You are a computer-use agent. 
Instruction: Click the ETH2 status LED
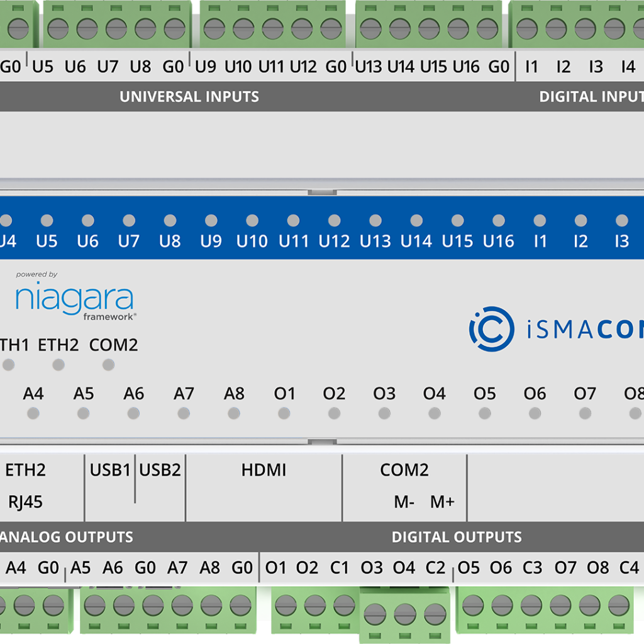(58, 365)
